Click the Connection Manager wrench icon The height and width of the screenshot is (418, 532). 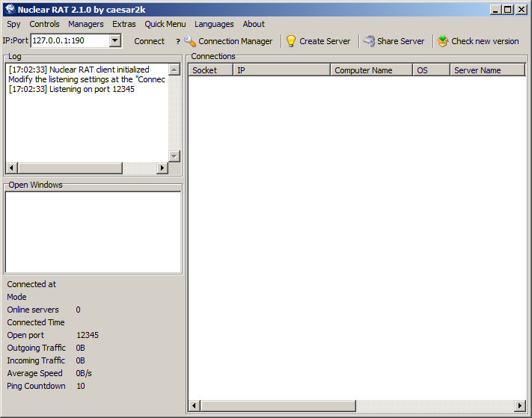(x=190, y=41)
